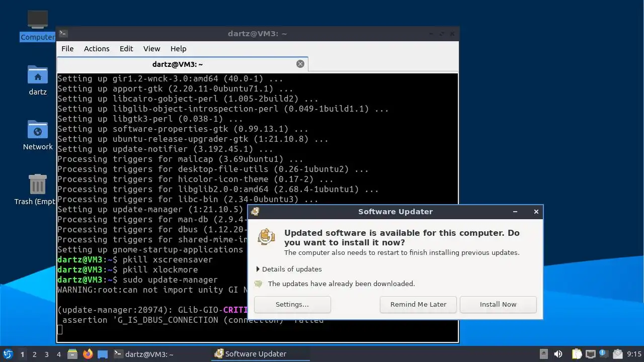
Task: Click Remind Me Later
Action: 418,304
